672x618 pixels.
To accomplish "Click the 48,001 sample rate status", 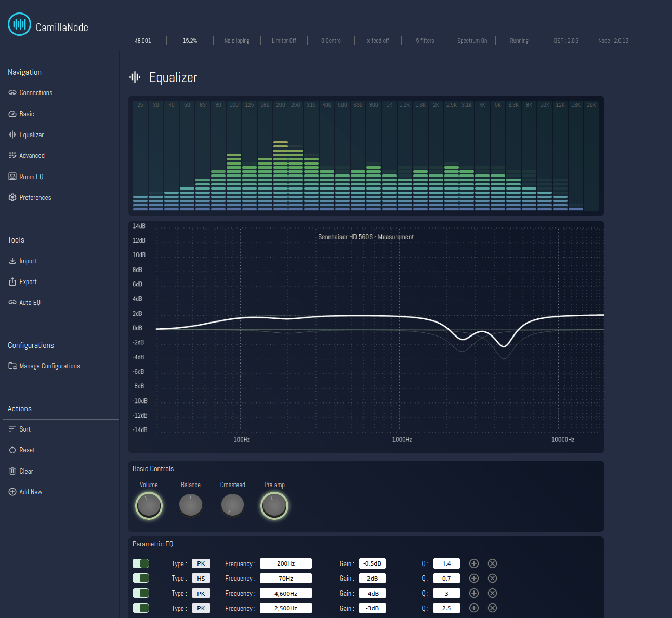I will point(143,41).
